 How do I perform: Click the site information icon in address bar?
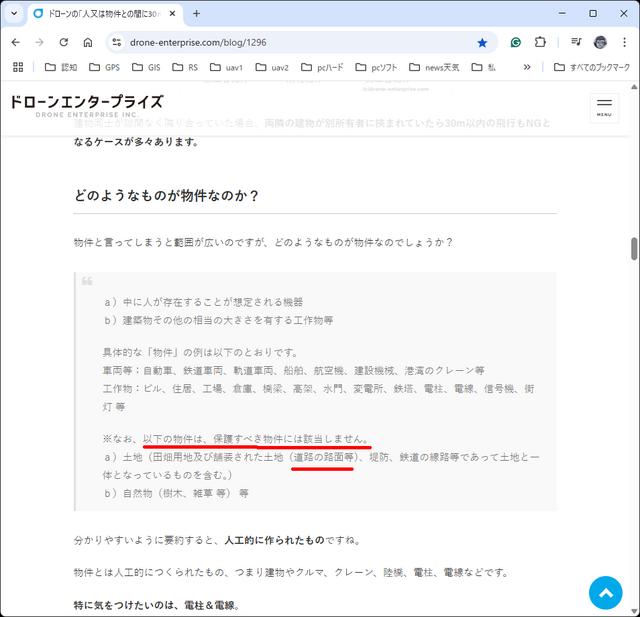click(116, 43)
